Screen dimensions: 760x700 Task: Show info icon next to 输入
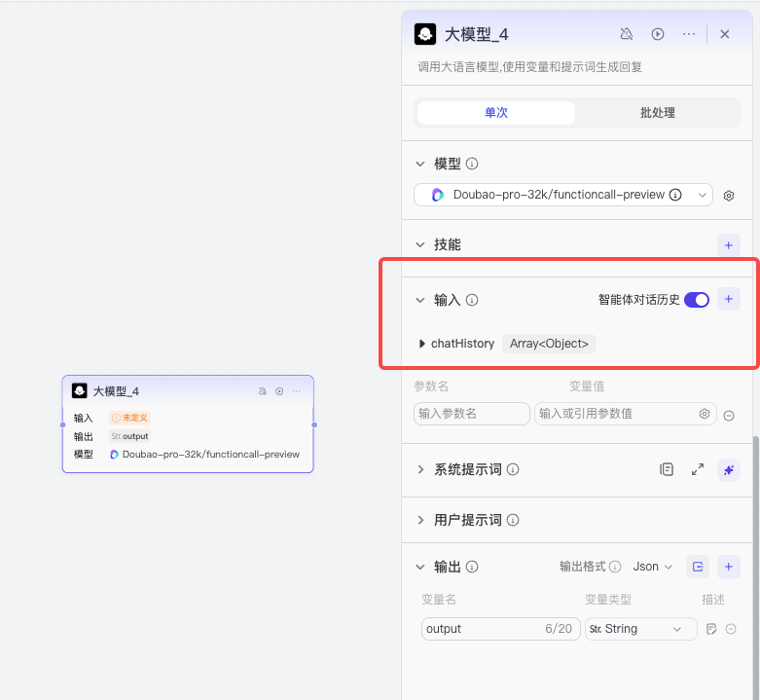472,300
